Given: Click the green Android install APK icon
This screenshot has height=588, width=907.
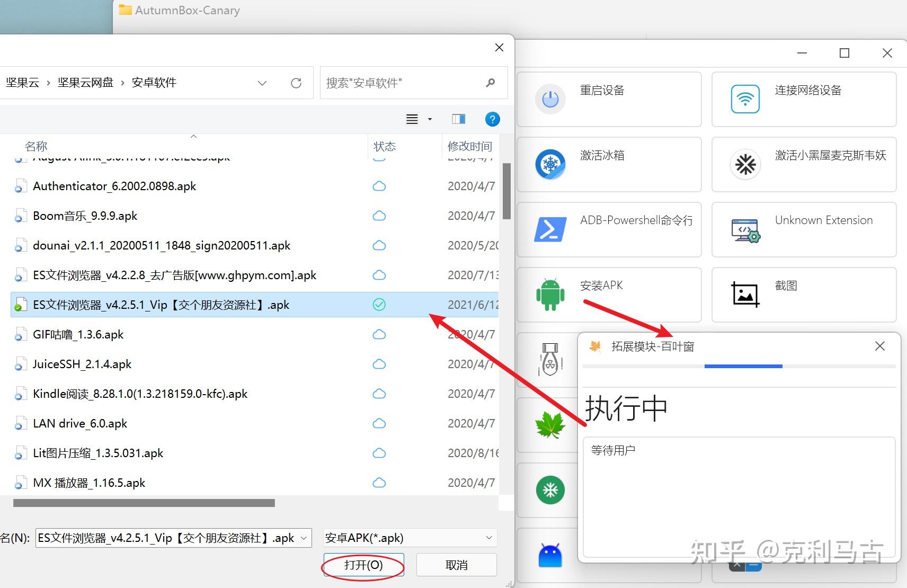Looking at the screenshot, I should pos(550,295).
